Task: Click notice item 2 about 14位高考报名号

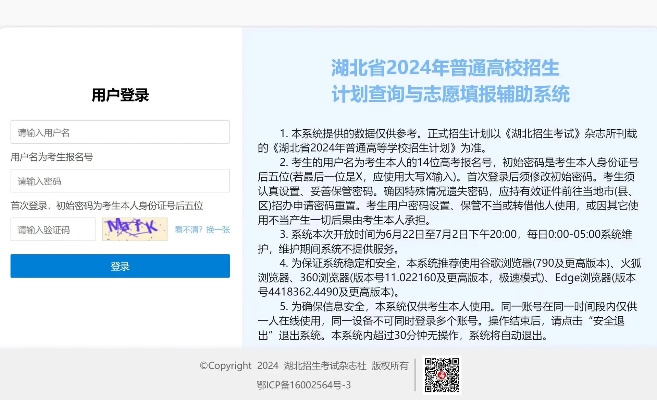Action: click(448, 191)
